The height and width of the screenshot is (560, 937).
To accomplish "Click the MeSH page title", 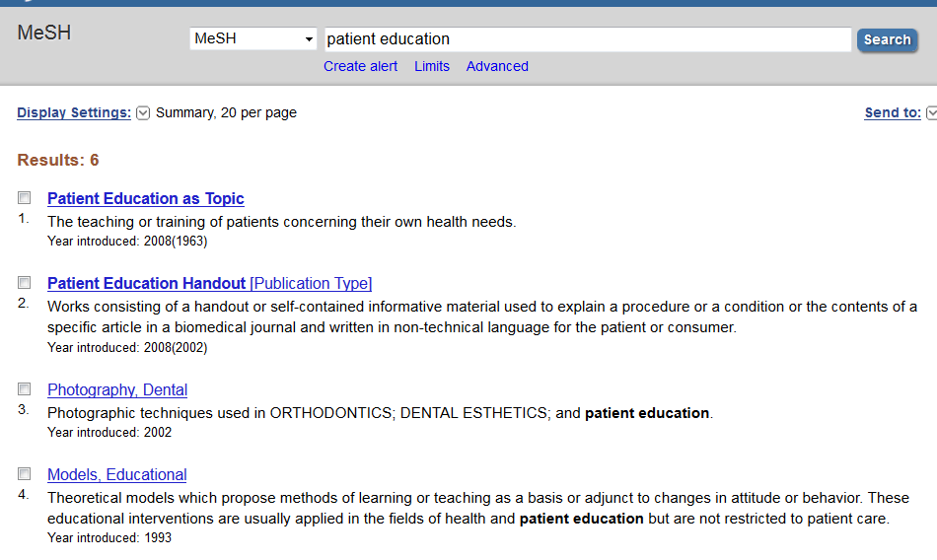I will (x=44, y=33).
